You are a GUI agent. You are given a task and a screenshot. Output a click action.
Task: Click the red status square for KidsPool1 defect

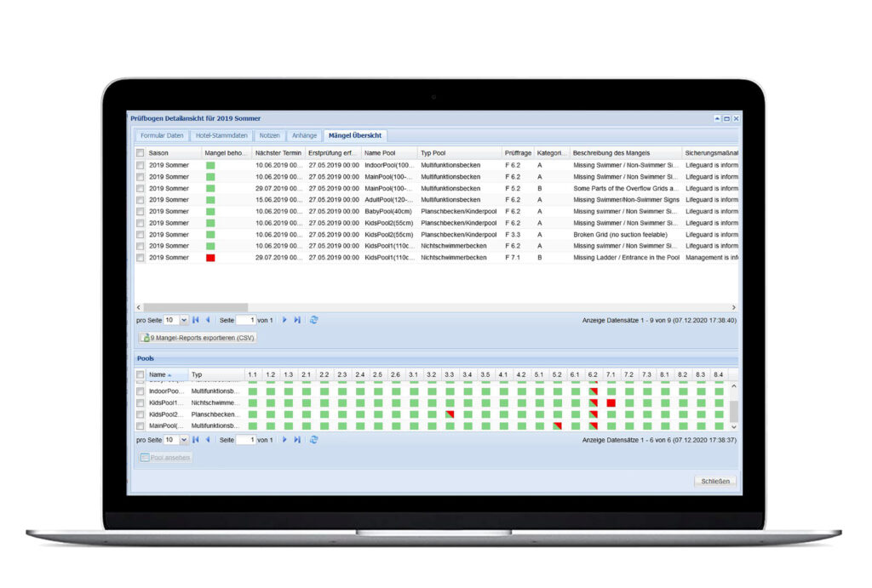pyautogui.click(x=210, y=257)
